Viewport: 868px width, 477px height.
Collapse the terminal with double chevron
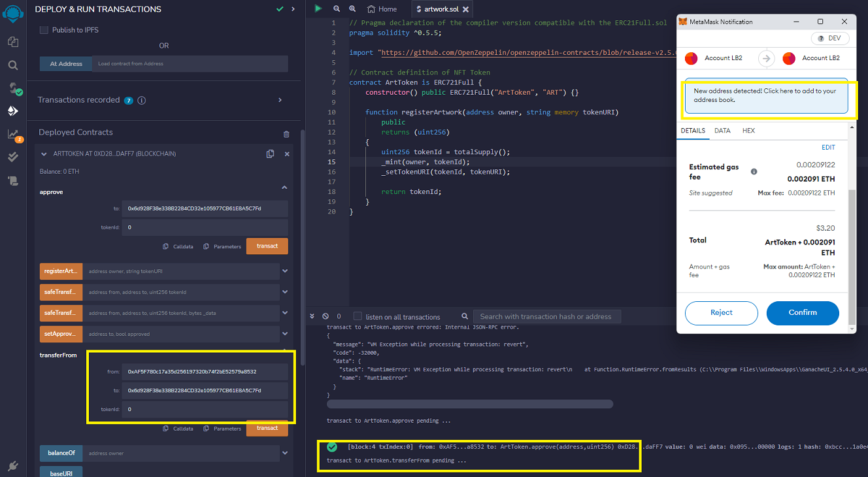[312, 316]
